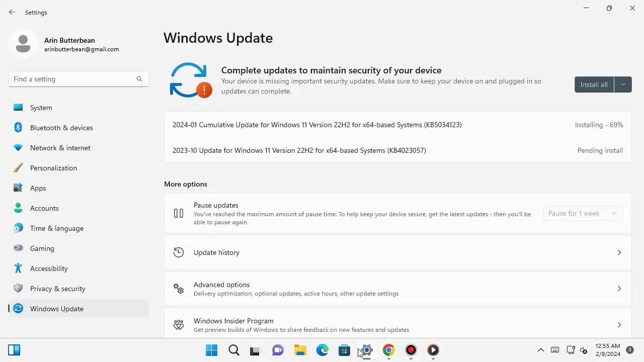Viewport: 644px width, 362px height.
Task: Click the user profile avatar picture
Action: [23, 44]
